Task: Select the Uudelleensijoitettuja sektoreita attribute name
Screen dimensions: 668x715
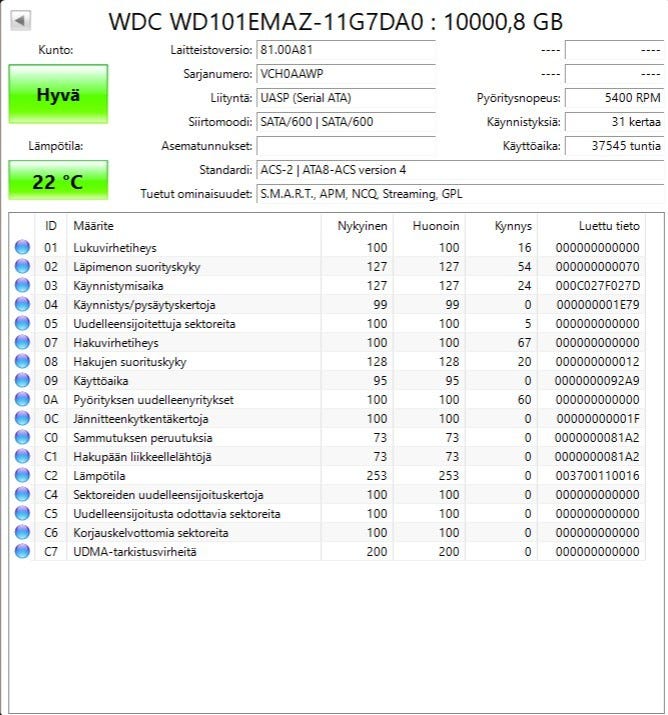Action: (x=155, y=324)
